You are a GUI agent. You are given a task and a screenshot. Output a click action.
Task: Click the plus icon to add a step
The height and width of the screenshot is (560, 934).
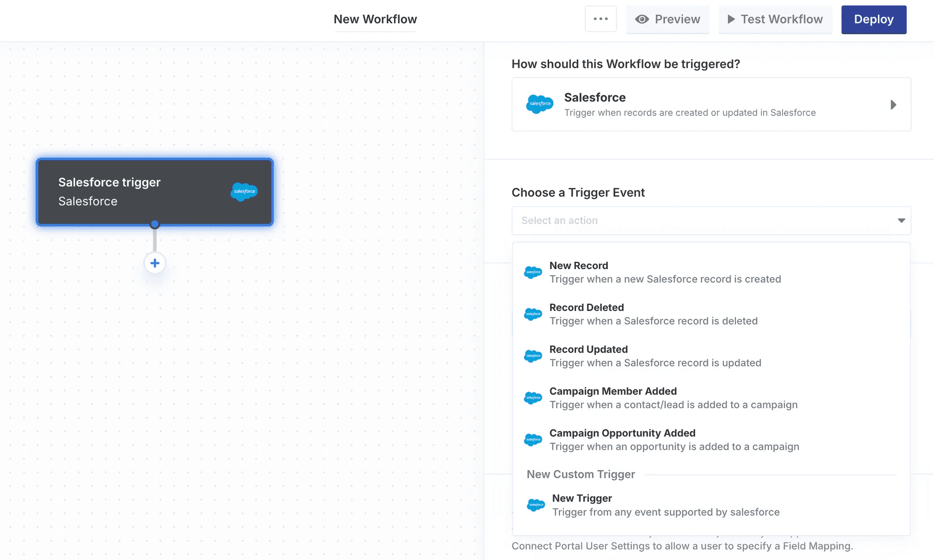point(155,263)
